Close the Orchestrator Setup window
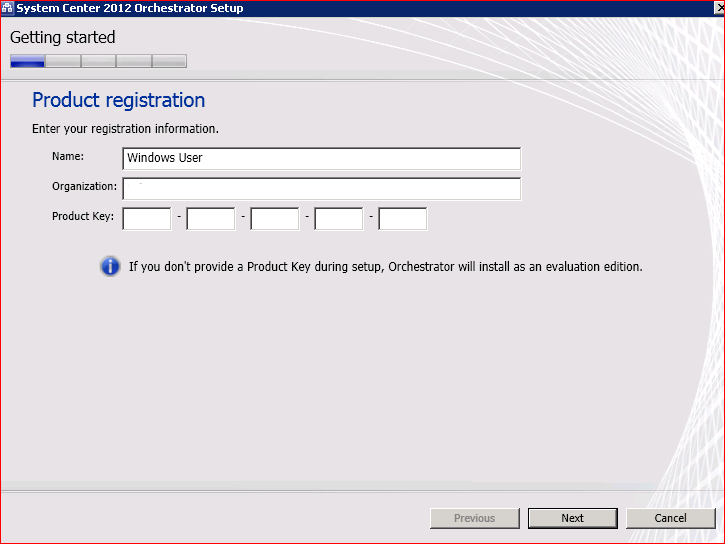The width and height of the screenshot is (725, 544). [x=719, y=8]
